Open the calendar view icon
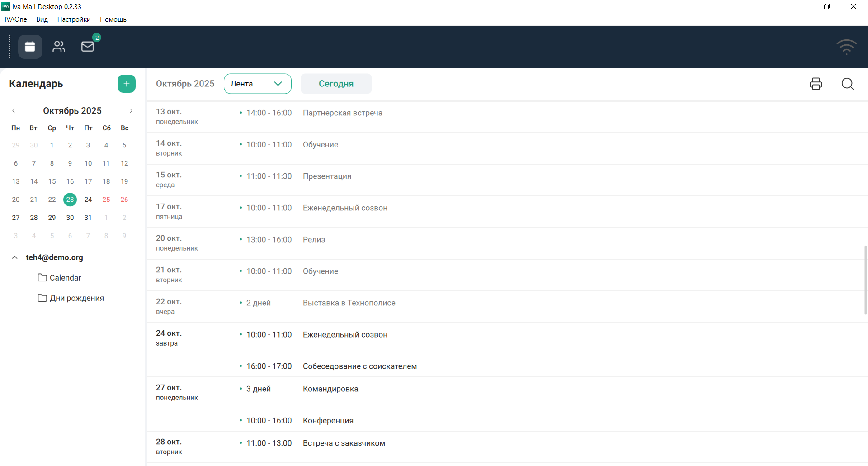Screen dimensions: 868x466 (30, 47)
